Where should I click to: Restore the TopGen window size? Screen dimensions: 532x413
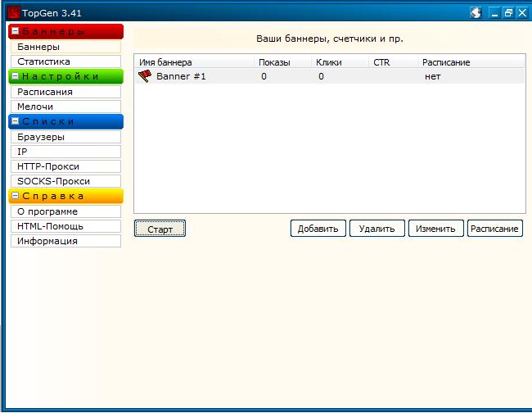(508, 13)
